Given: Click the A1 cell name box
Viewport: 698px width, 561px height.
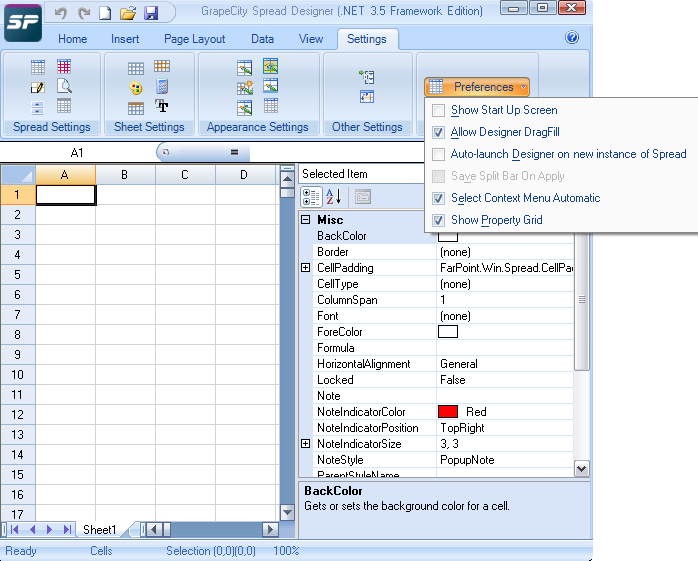Looking at the screenshot, I should 77,153.
